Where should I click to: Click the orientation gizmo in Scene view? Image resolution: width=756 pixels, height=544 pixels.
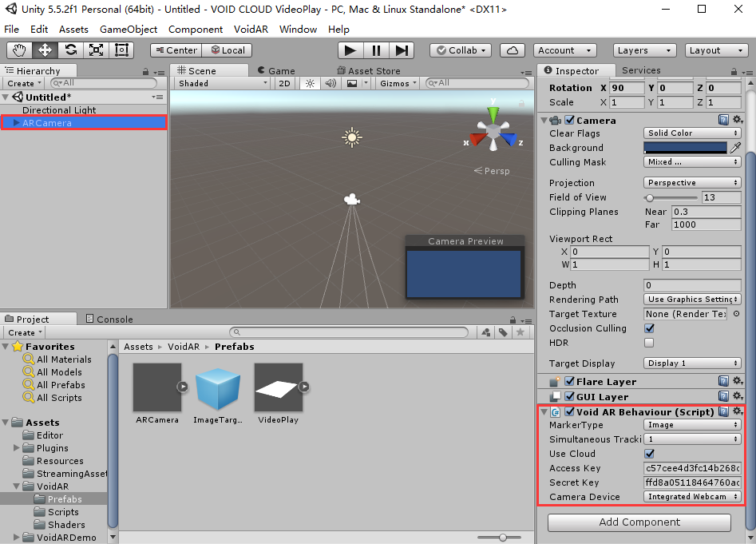493,129
